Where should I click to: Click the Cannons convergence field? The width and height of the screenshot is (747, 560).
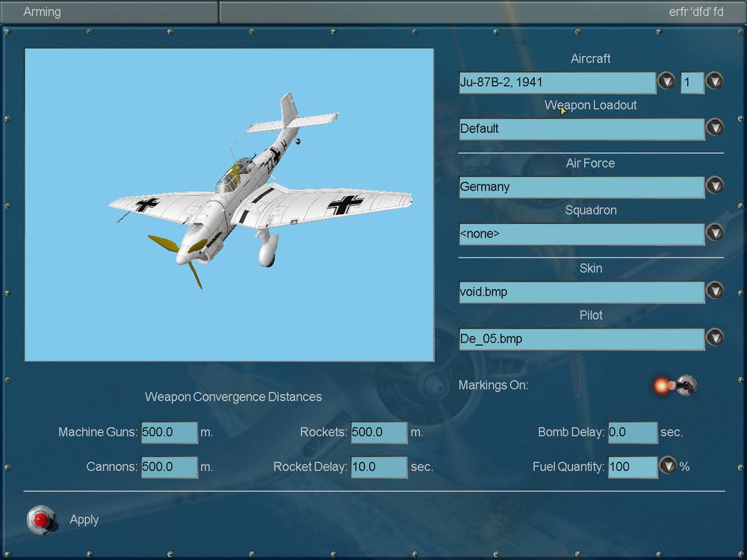[x=169, y=467]
